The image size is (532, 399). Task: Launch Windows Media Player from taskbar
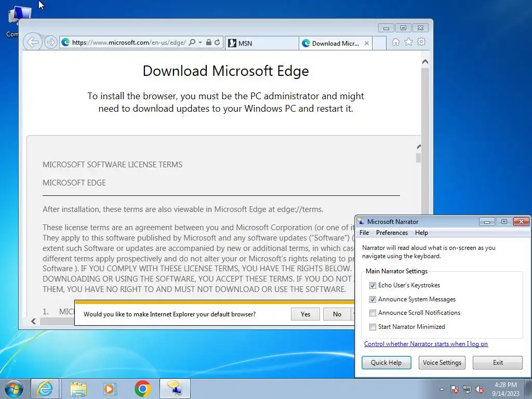110,389
